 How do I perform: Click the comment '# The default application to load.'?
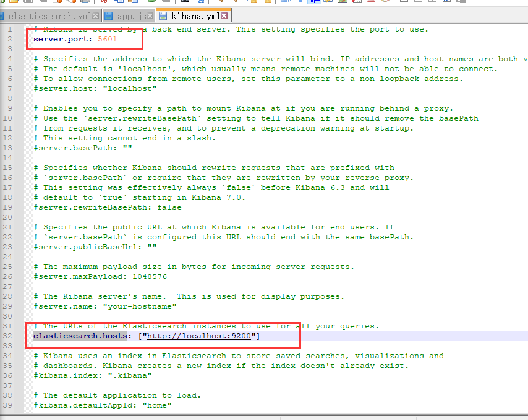point(117,395)
